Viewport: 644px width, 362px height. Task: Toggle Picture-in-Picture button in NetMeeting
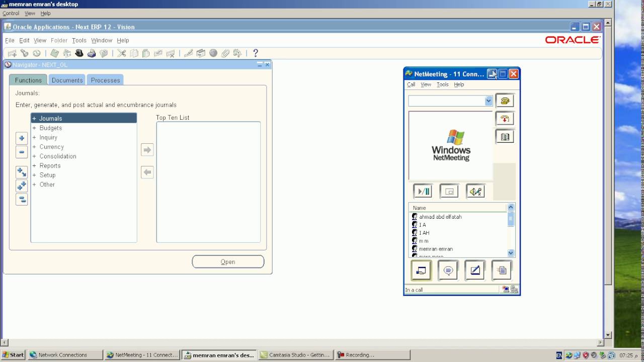(x=449, y=191)
